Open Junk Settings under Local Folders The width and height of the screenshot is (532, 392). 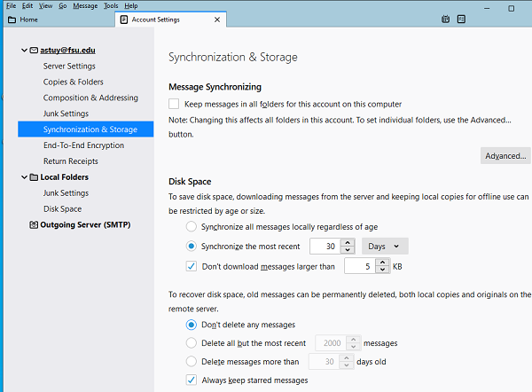tap(66, 193)
